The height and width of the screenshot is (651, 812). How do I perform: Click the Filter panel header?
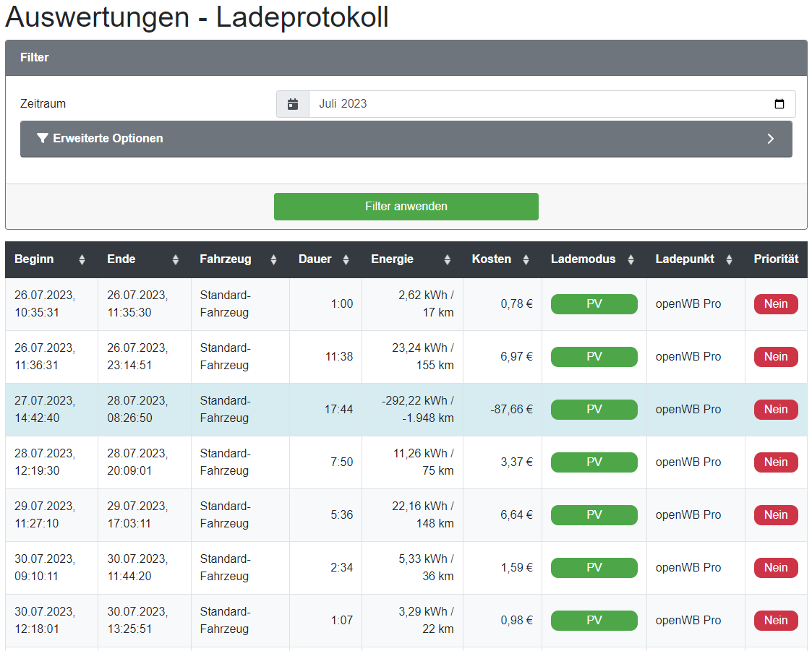point(406,58)
